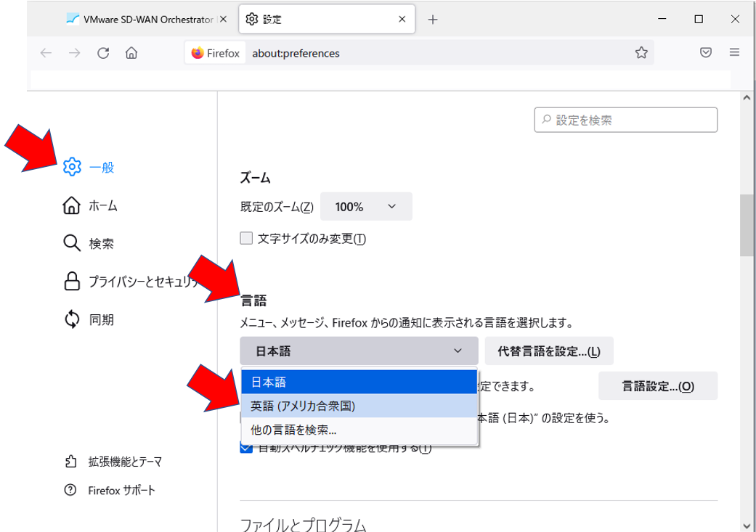
Task: Close the VMware SD-WAN Orchestrator tab
Action: point(223,20)
